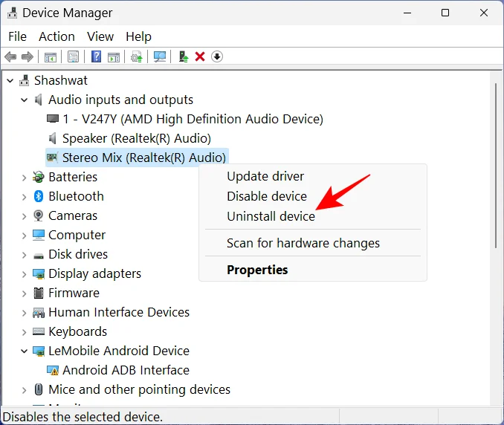504x425 pixels.
Task: Collapse LeMobile Android Device category
Action: 24,351
